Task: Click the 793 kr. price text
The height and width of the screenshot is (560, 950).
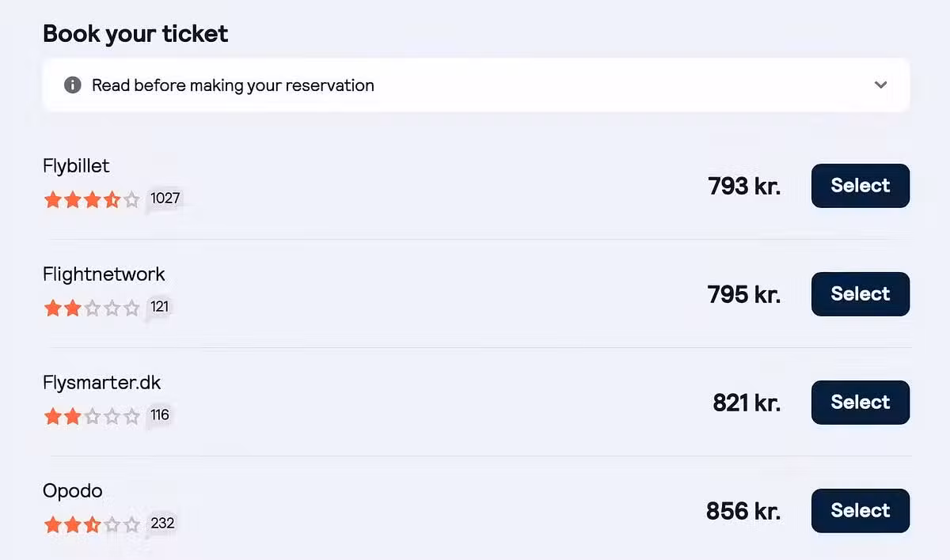Action: point(744,186)
